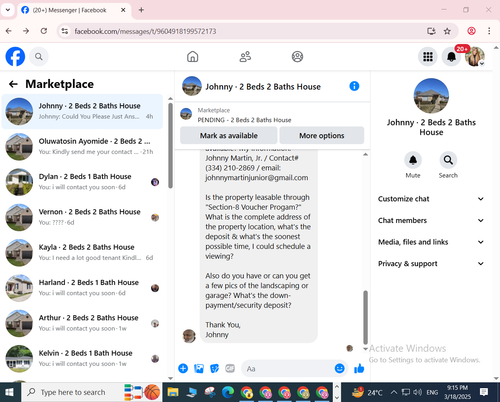Viewport: 500px width, 402px height.
Task: Show hidden system tray icons
Action: (394, 392)
